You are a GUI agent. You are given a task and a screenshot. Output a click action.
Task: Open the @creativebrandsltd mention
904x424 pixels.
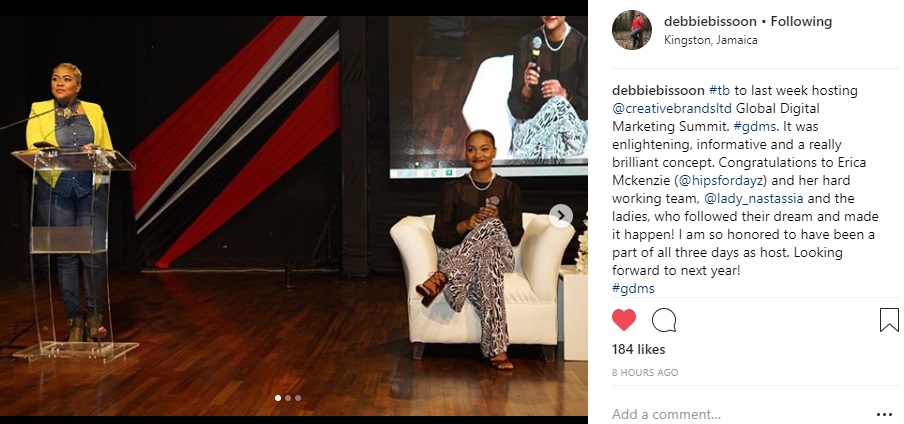tap(672, 108)
